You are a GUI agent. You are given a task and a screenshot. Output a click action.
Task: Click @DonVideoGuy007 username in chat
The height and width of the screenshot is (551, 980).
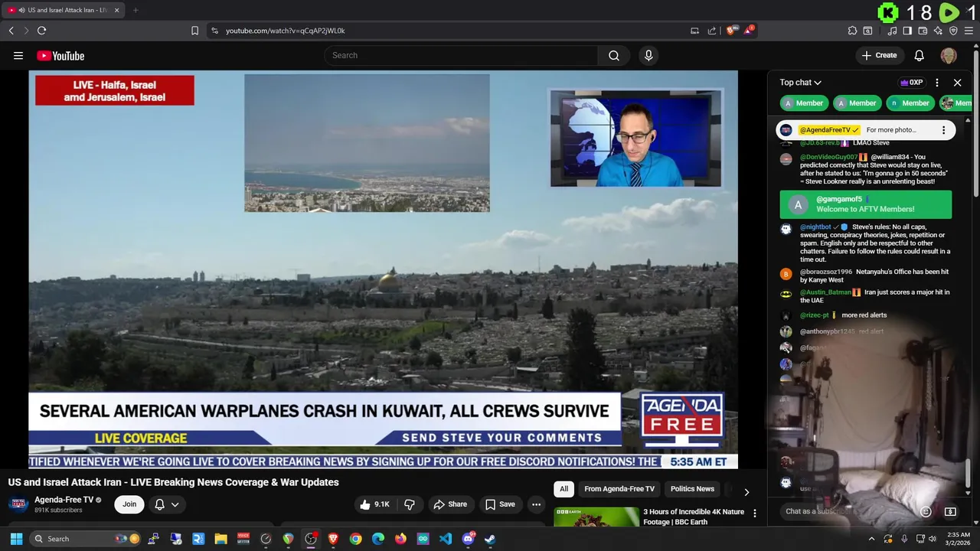(x=828, y=157)
